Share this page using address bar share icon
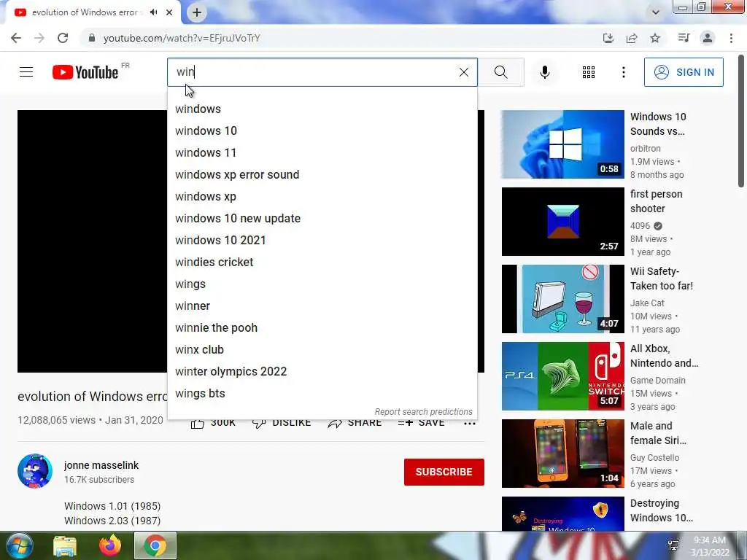The height and width of the screenshot is (560, 747). [632, 38]
